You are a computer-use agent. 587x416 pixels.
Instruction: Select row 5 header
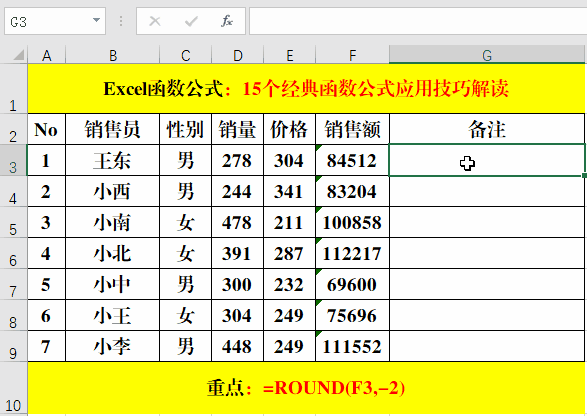[x=13, y=222]
